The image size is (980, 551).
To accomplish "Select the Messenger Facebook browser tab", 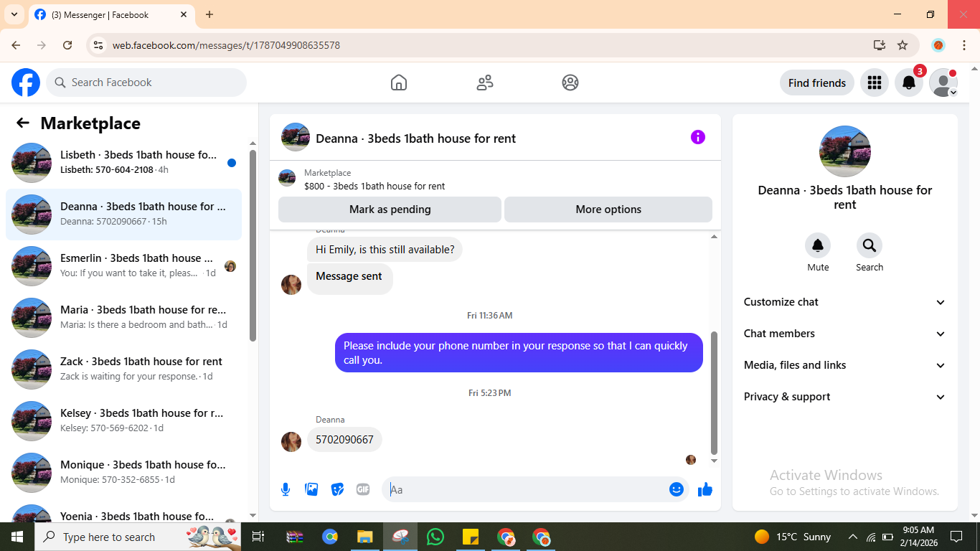I will point(111,14).
